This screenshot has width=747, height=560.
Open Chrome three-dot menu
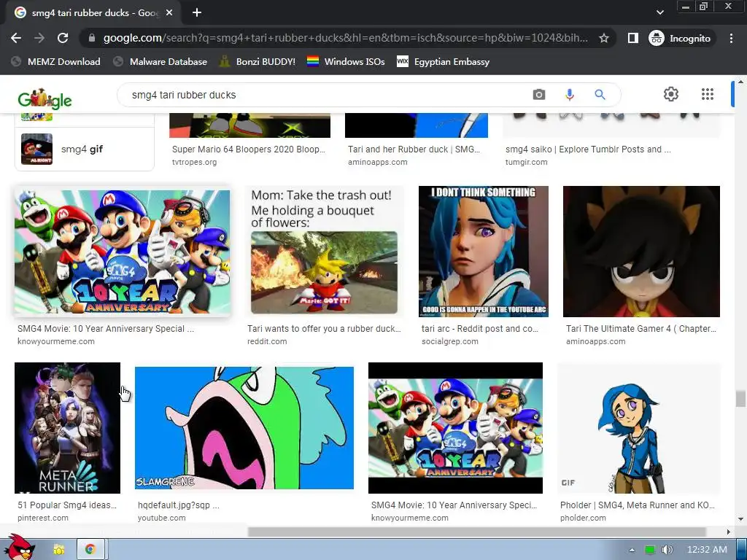(731, 38)
